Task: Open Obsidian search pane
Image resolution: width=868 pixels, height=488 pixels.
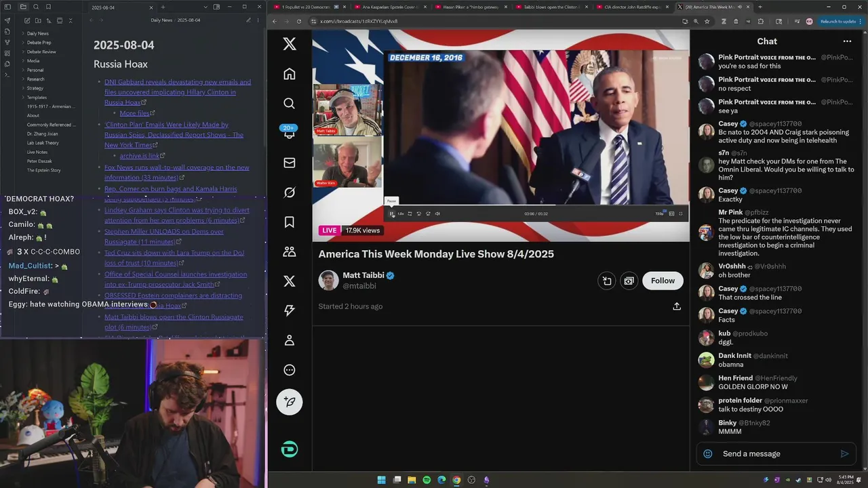Action: coord(36,7)
